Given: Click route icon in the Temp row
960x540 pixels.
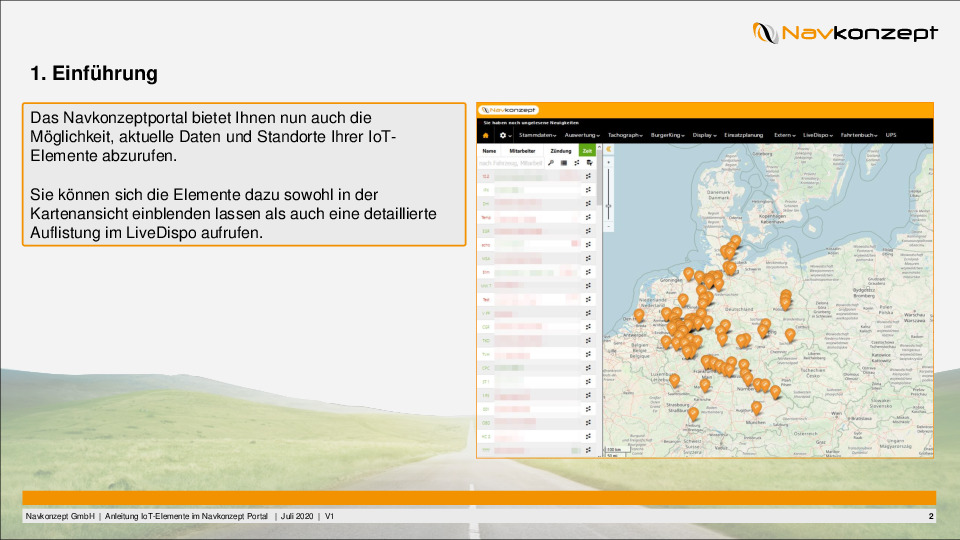Looking at the screenshot, I should [588, 217].
